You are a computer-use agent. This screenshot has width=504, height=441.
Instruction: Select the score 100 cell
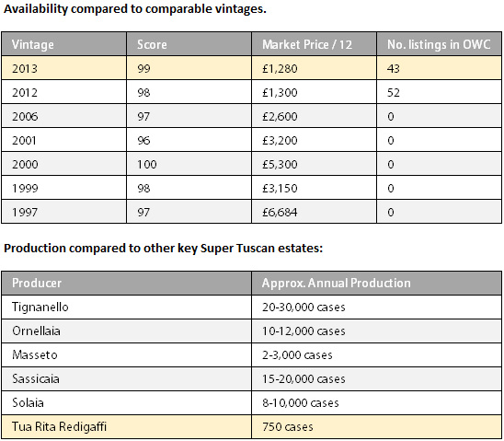click(189, 164)
